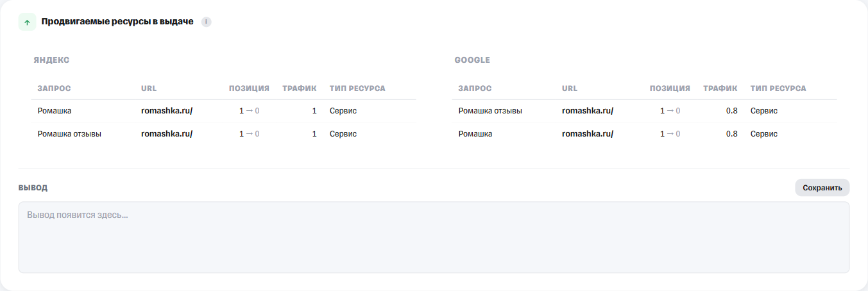
Task: Sort Yandex table by Тип ресурса column
Action: 357,88
